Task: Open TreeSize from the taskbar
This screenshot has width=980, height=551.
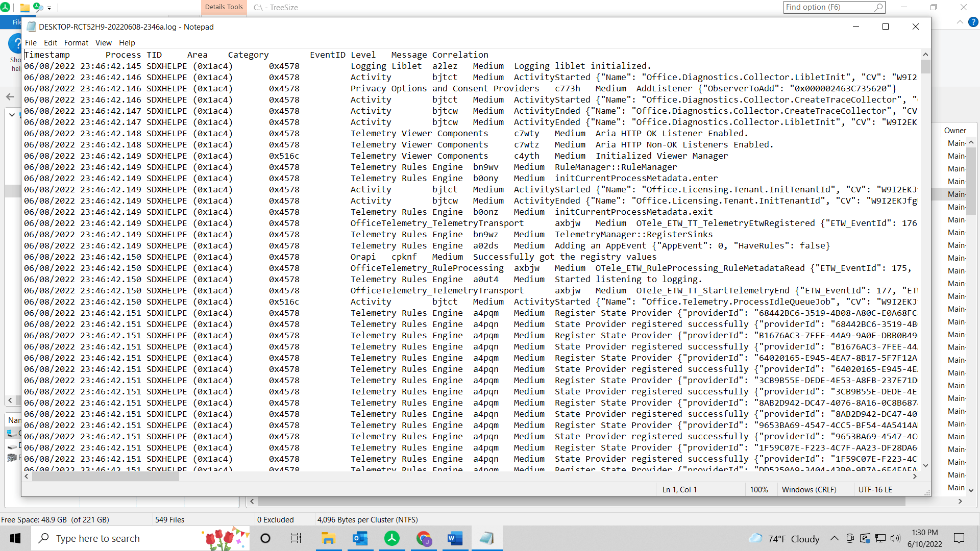Action: click(x=392, y=538)
